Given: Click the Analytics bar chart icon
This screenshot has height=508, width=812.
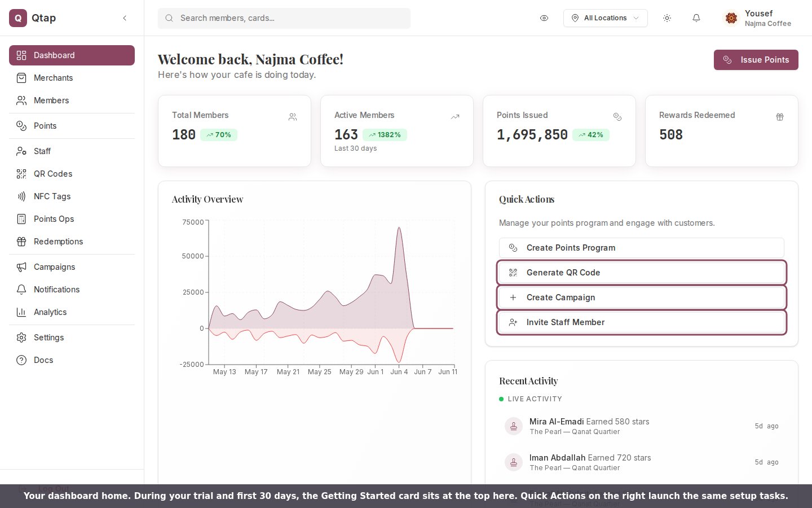Looking at the screenshot, I should click(x=21, y=312).
